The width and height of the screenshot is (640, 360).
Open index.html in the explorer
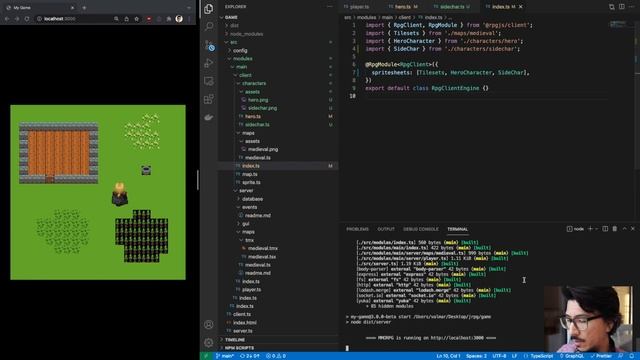(x=245, y=322)
